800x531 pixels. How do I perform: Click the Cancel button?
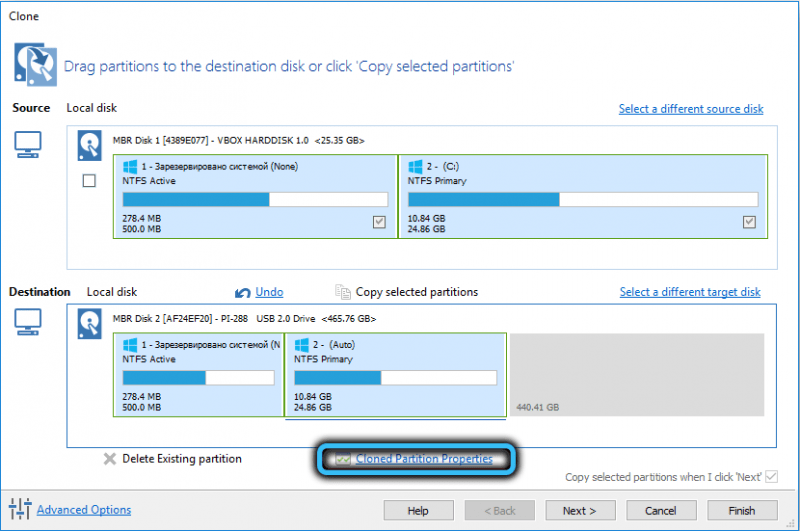tap(661, 511)
